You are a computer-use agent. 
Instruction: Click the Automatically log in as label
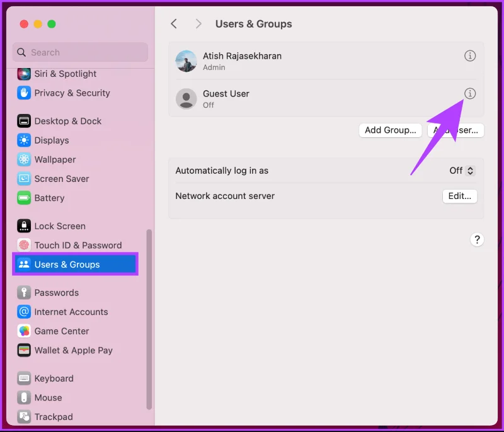[222, 171]
